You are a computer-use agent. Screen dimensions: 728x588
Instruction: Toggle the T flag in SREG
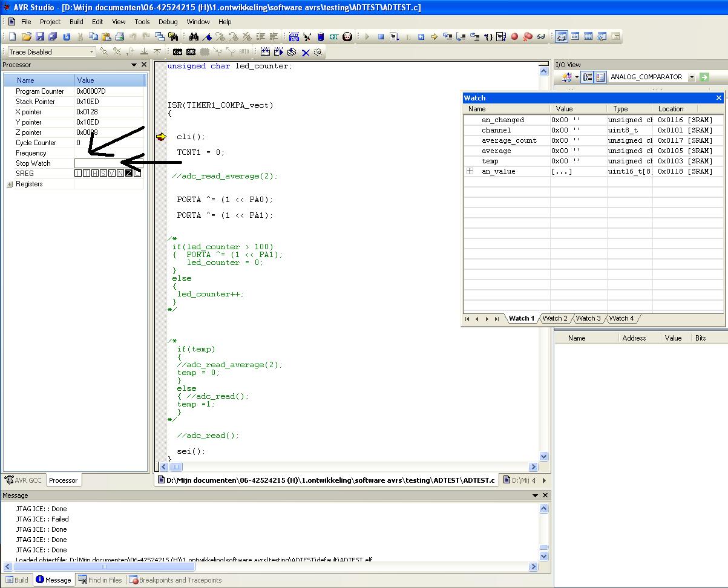[x=87, y=174]
